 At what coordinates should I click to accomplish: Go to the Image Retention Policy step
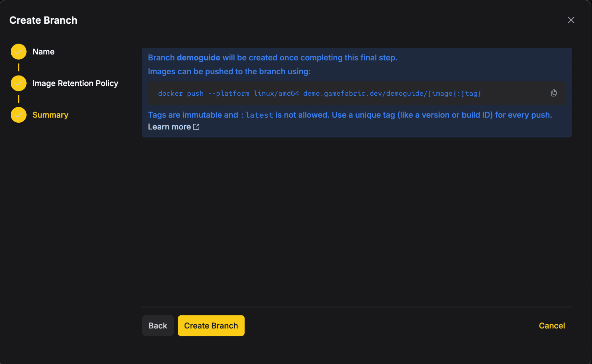click(75, 83)
